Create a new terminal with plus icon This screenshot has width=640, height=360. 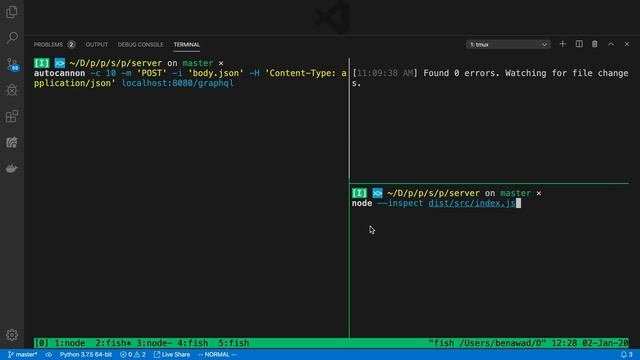(x=562, y=44)
